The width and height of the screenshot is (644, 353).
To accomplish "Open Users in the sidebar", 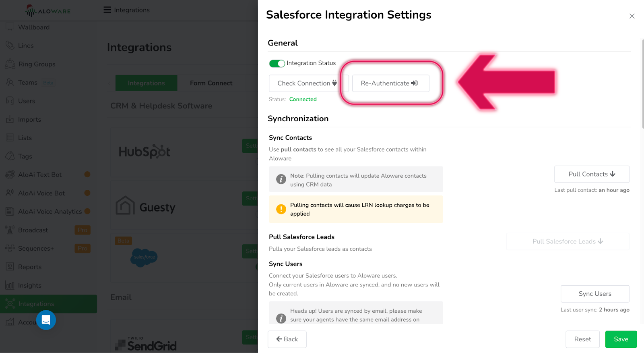I will point(27,101).
